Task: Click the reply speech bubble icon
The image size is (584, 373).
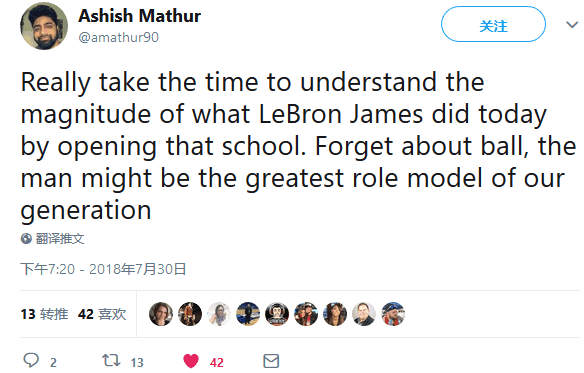Action: [x=31, y=360]
